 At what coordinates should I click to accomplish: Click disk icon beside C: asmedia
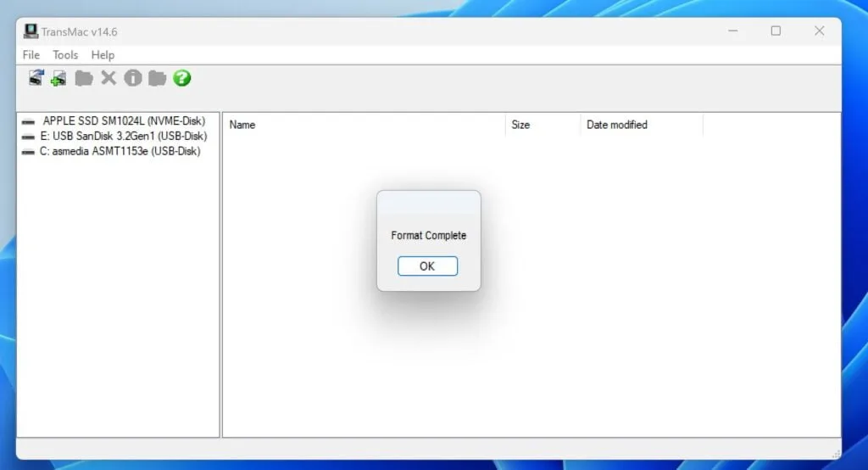coord(28,152)
